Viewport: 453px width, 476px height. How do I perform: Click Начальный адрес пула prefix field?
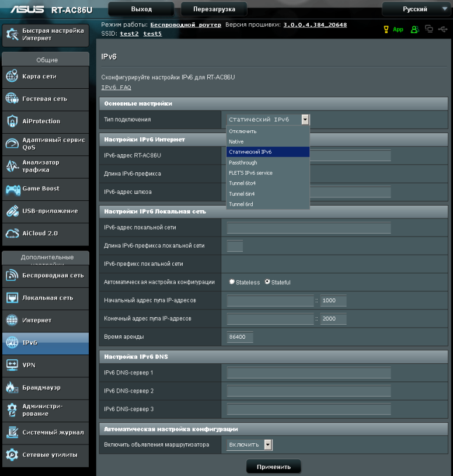pos(270,301)
